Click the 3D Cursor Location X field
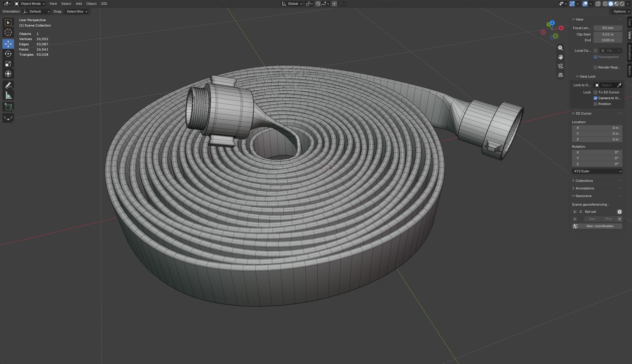 click(597, 128)
